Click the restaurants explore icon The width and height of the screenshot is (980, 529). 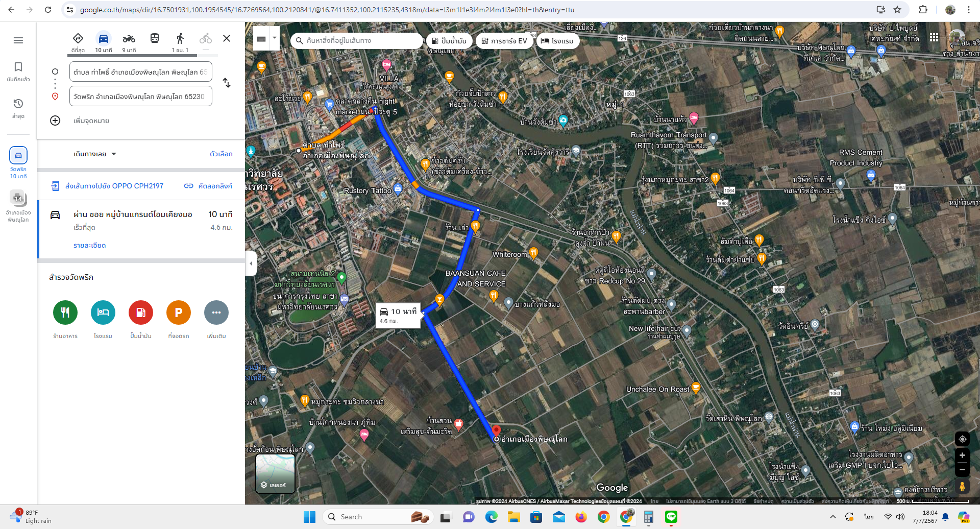(65, 312)
